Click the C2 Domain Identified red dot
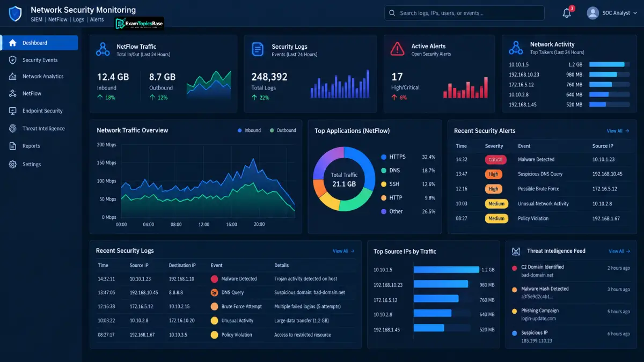The image size is (644, 362). tap(515, 267)
